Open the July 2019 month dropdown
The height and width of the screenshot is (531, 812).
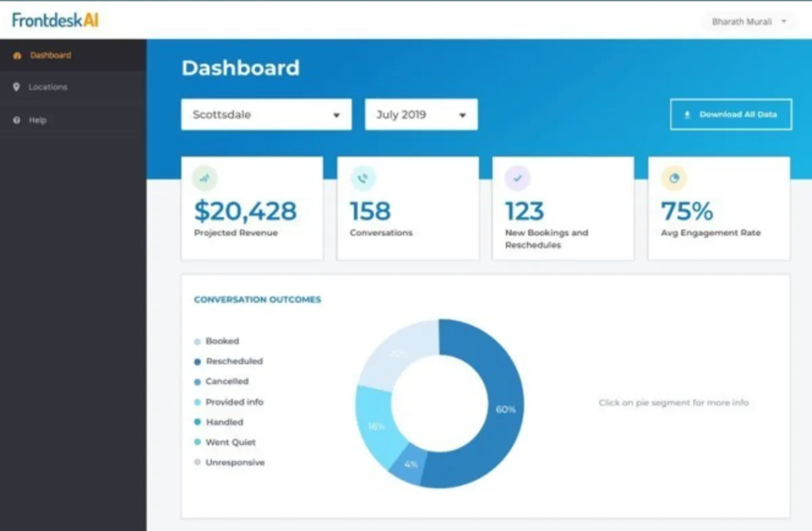coord(421,114)
